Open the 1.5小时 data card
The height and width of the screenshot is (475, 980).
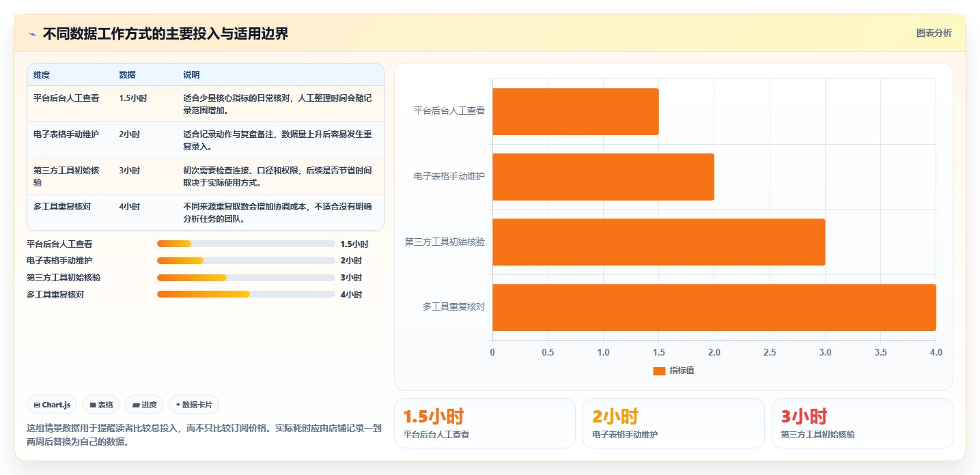(485, 423)
